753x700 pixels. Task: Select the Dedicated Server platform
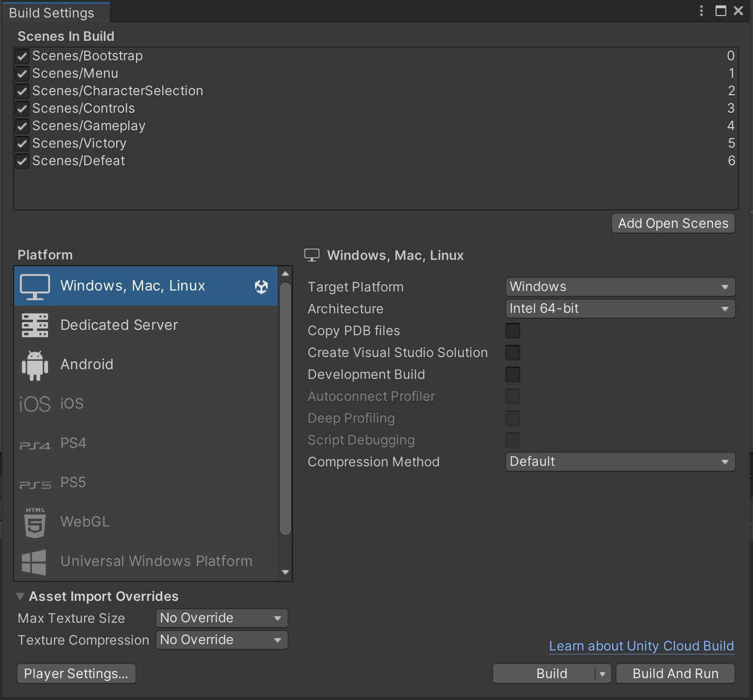pos(146,325)
